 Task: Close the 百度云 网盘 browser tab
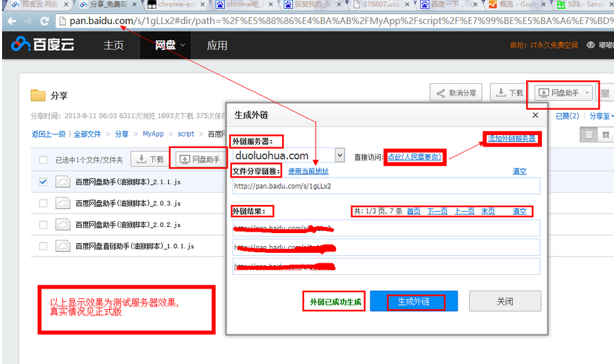tap(66, 5)
